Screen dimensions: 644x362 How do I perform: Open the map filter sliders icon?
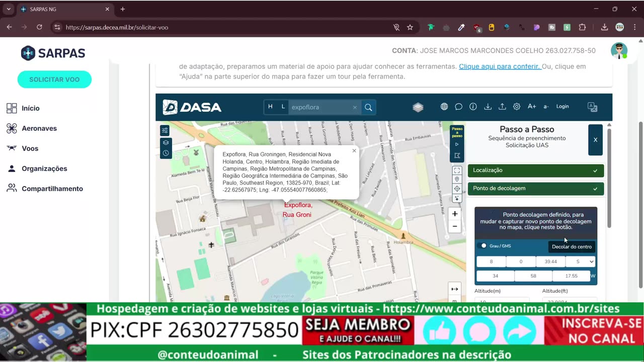coord(165,131)
